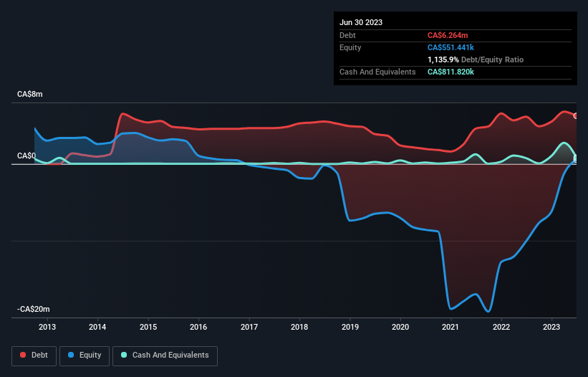Click the 2018 x-axis label
The width and height of the screenshot is (588, 377).
point(299,327)
